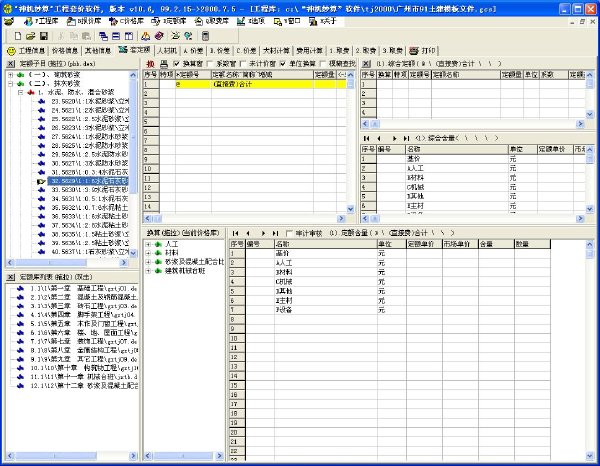600x466 pixels.
Task: Click the down arrow of the main grid's vertical scrollbar
Action: click(351, 209)
